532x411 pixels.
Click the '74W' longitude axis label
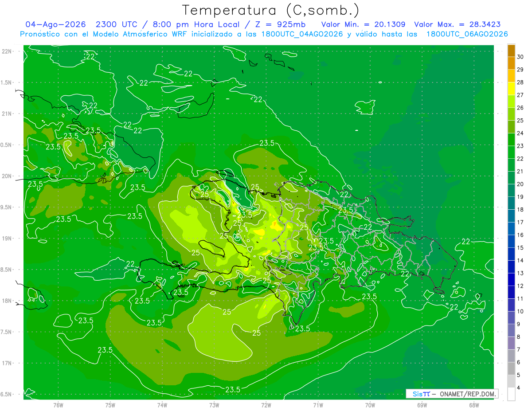point(162,405)
